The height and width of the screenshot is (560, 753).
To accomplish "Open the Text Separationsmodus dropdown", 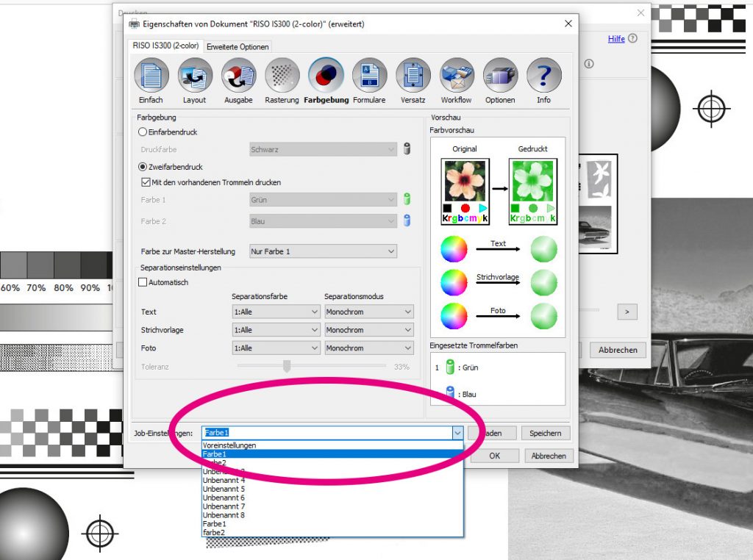I will point(369,312).
